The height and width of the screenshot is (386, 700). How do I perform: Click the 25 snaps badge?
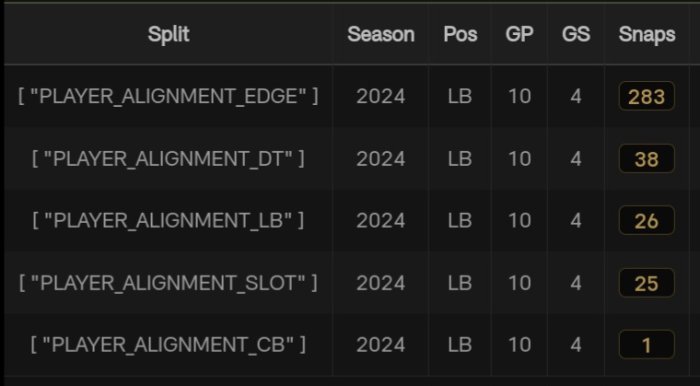[646, 282]
